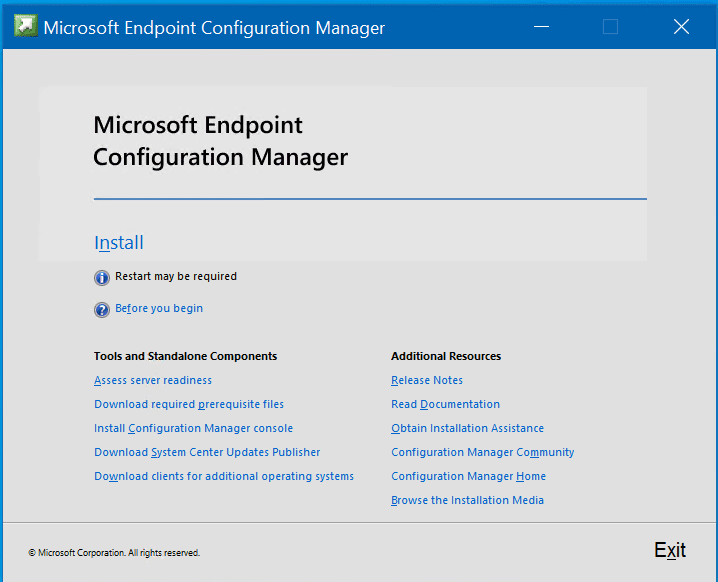Minimize the setup window
Screen dimensions: 718x582
pyautogui.click(x=541, y=27)
